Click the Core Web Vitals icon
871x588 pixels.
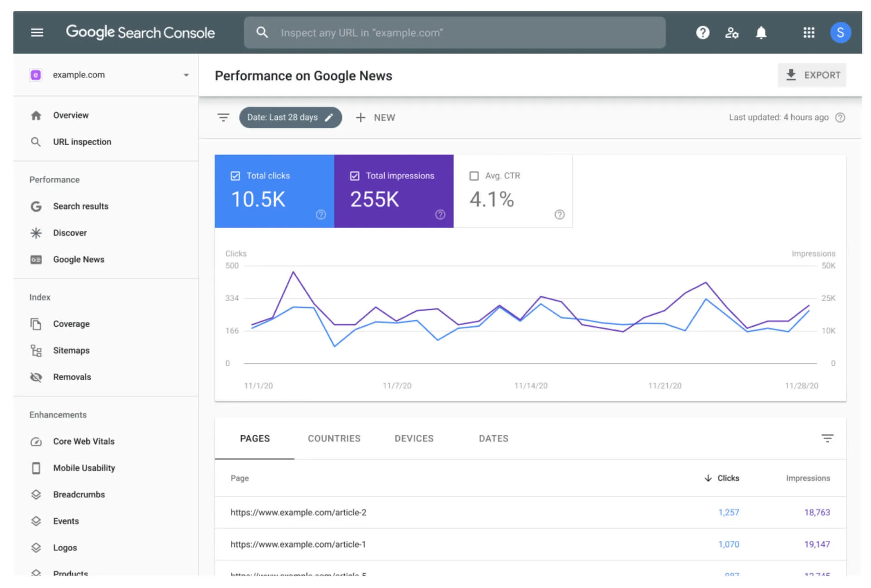(x=36, y=441)
